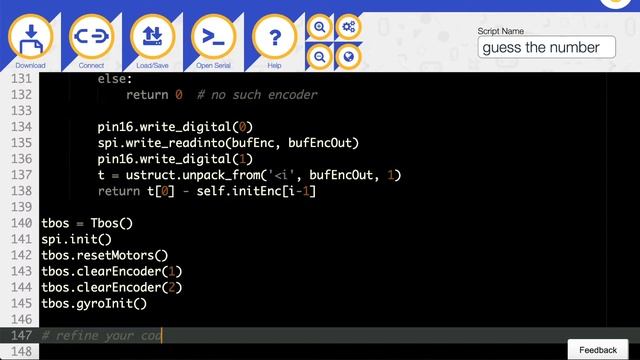Click the Download icon button
This screenshot has height=360, width=640.
(31, 38)
